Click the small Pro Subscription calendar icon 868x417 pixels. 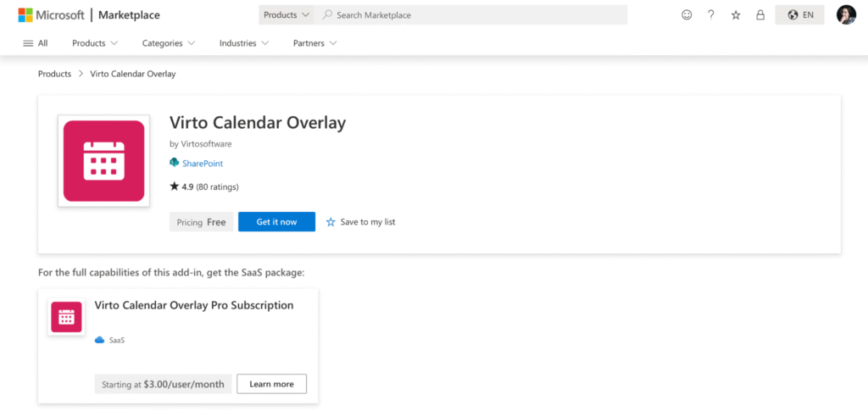(x=66, y=317)
